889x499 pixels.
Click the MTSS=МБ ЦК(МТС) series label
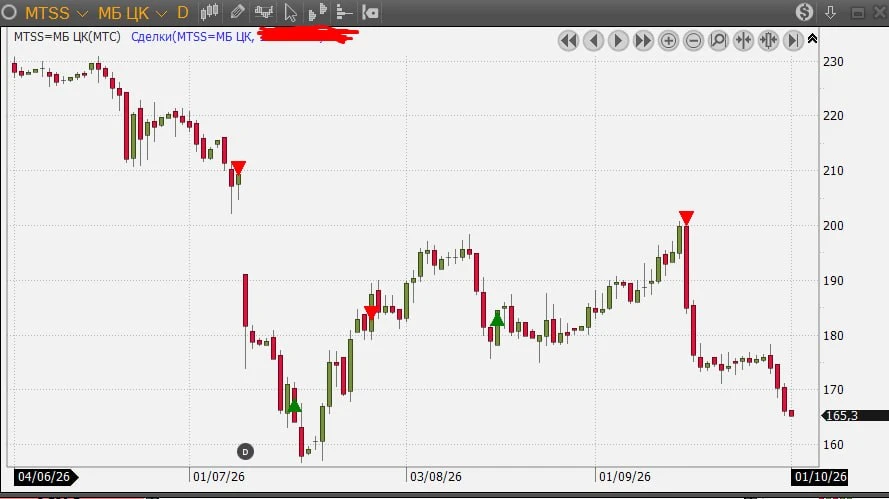pos(67,37)
